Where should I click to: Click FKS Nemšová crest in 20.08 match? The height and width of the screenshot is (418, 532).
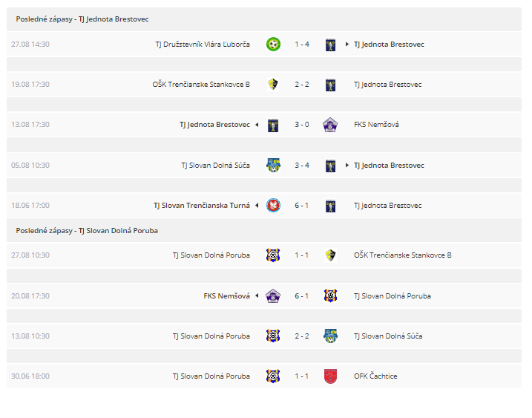tap(273, 295)
